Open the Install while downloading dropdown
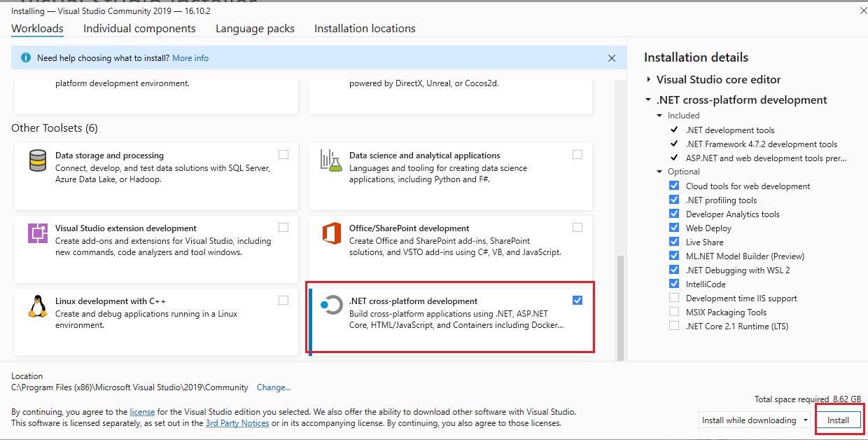 [755, 420]
